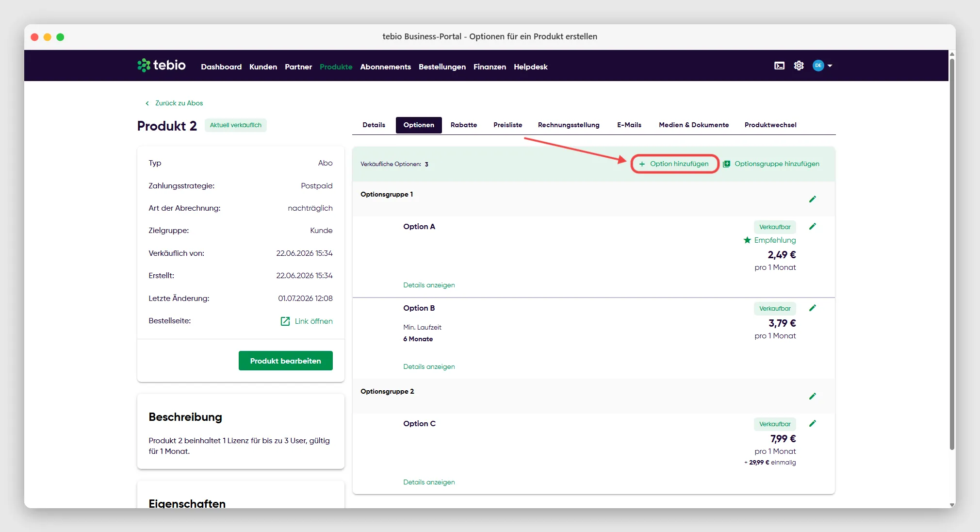This screenshot has width=980, height=532.
Task: Edit Option B via pencil icon
Action: point(813,308)
